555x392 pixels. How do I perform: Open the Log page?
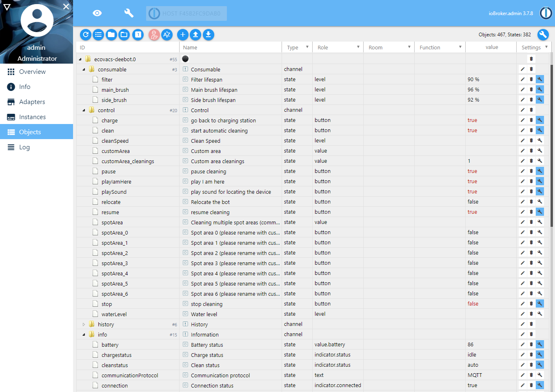pos(36,147)
